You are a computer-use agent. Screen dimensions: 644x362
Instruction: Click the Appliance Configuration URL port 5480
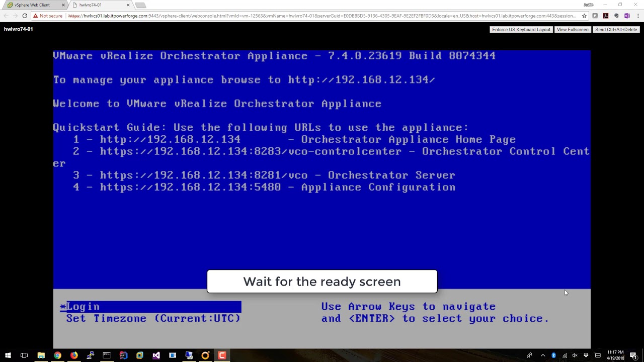190,188
